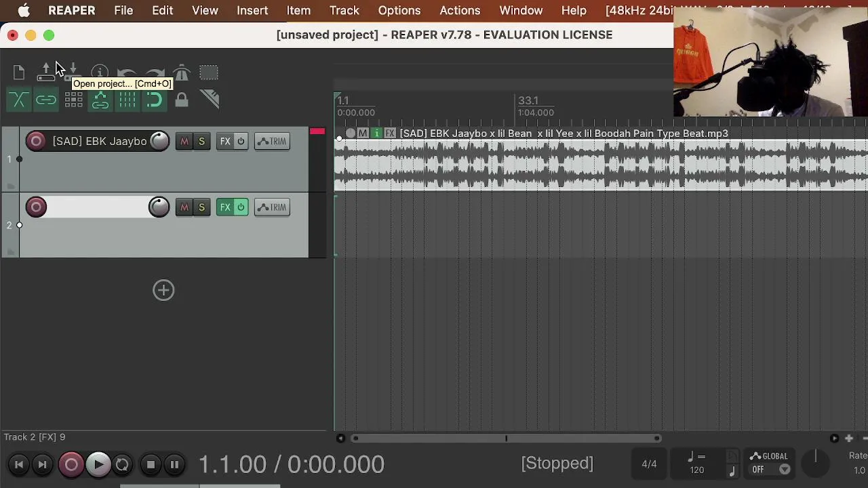Image resolution: width=868 pixels, height=488 pixels.
Task: Toggle snap magnet icon
Action: tap(155, 100)
